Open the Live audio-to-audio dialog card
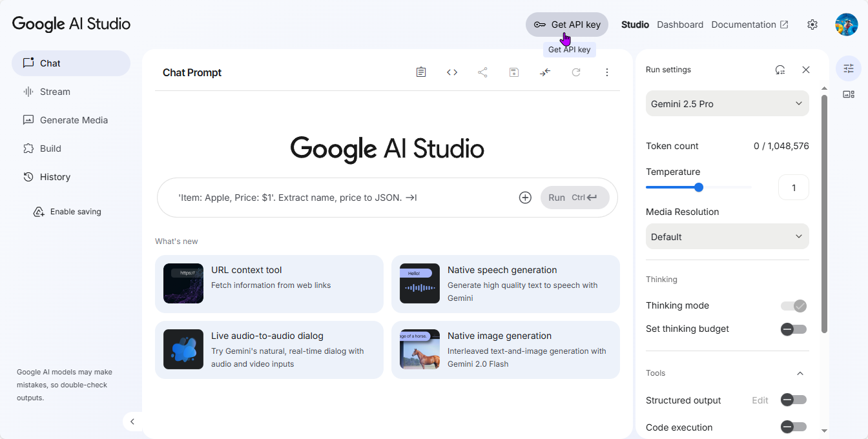The width and height of the screenshot is (868, 439). point(269,349)
